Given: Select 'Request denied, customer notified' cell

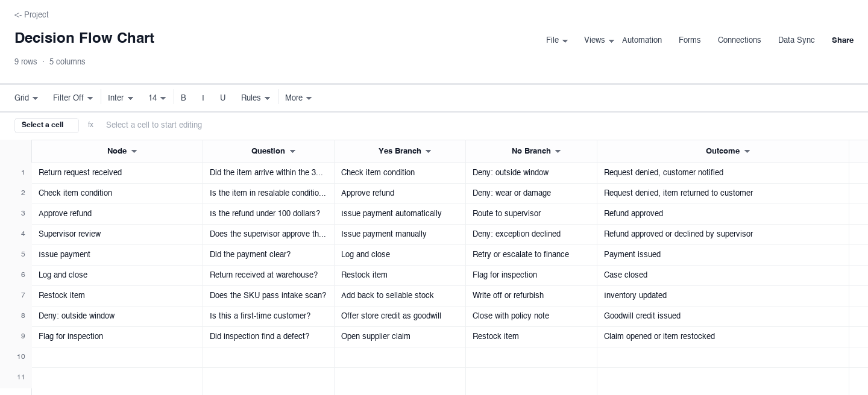Looking at the screenshot, I should [x=723, y=173].
